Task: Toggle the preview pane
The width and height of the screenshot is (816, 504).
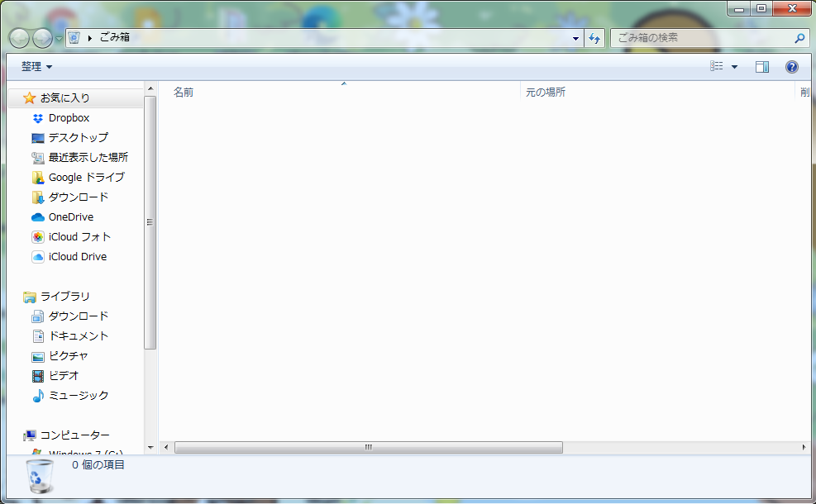Action: (761, 66)
